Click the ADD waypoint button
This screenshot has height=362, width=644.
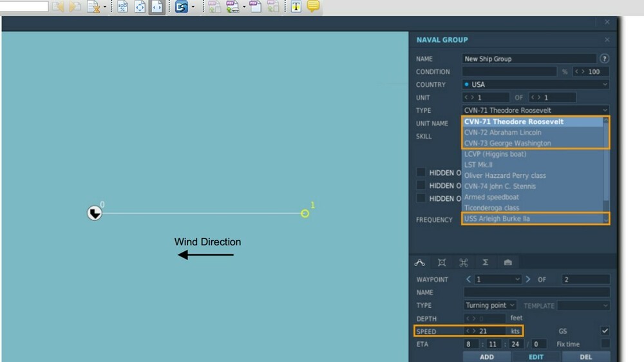click(487, 357)
